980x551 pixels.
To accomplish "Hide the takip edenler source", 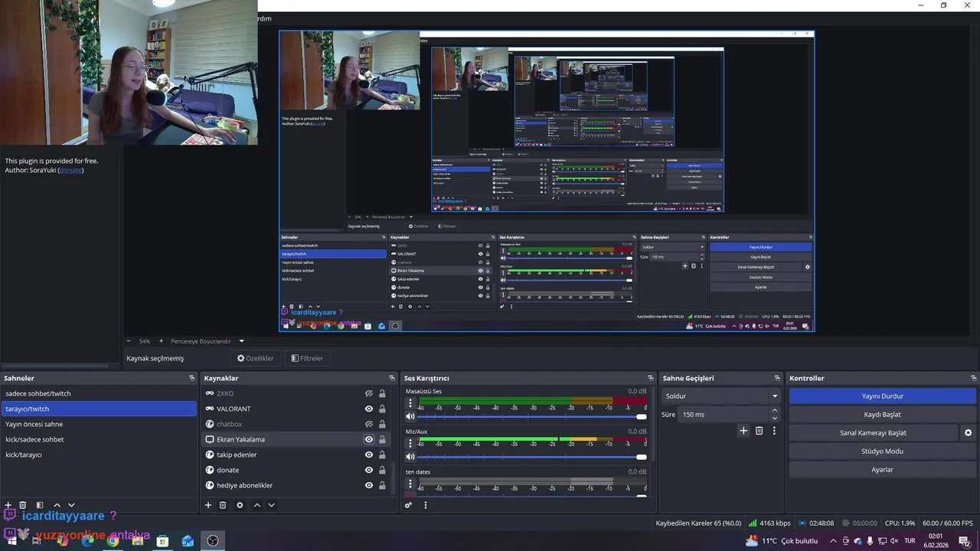I will 369,455.
